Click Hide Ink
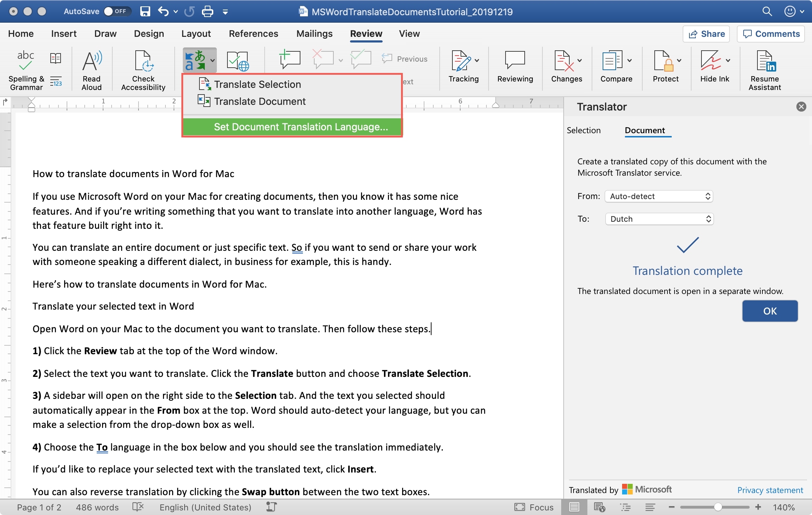The width and height of the screenshot is (812, 515). point(715,67)
